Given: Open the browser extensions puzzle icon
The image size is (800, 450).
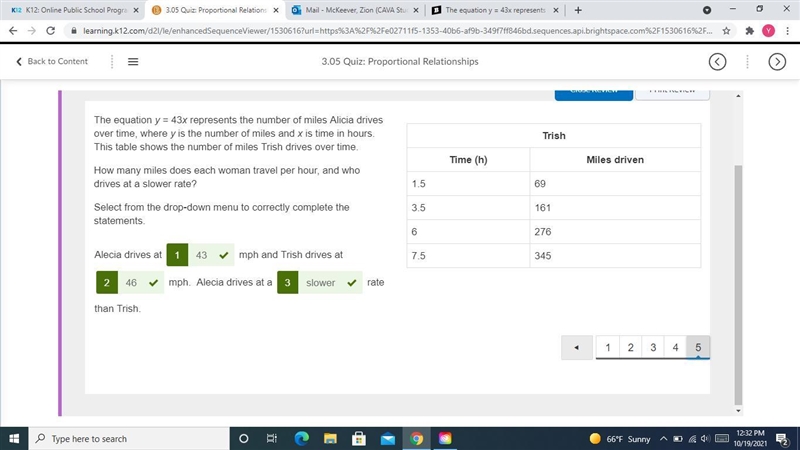Looking at the screenshot, I should pyautogui.click(x=749, y=31).
